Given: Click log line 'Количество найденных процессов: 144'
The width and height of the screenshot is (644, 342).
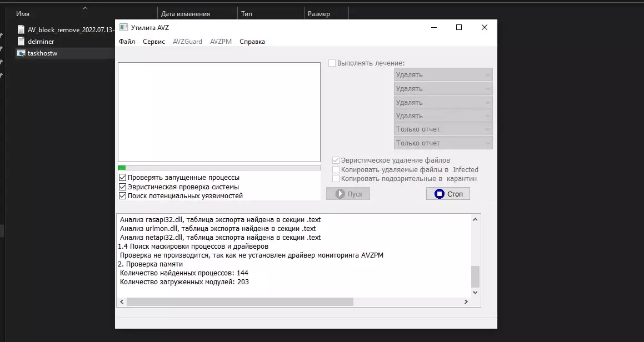Looking at the screenshot, I should coord(184,273).
